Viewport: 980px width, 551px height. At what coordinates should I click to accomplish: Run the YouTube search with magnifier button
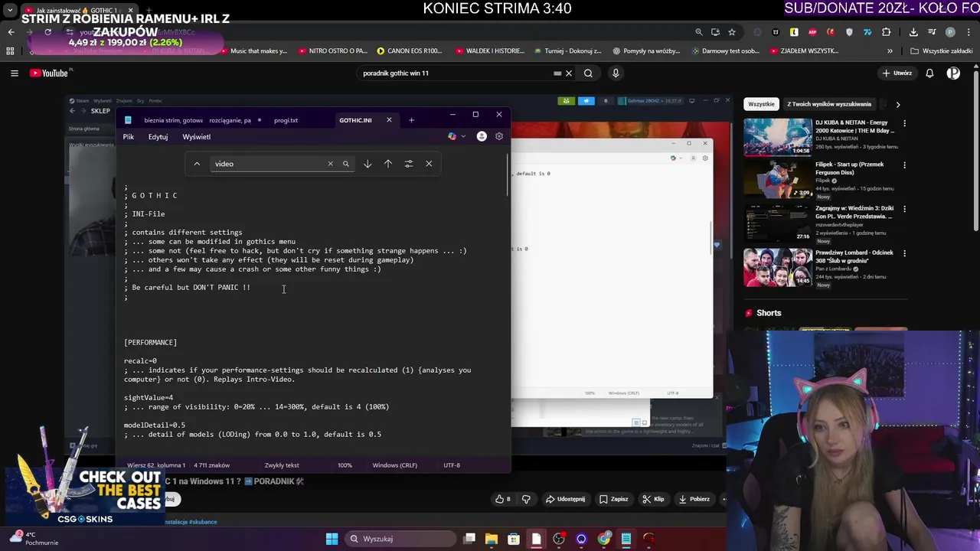[x=588, y=73]
